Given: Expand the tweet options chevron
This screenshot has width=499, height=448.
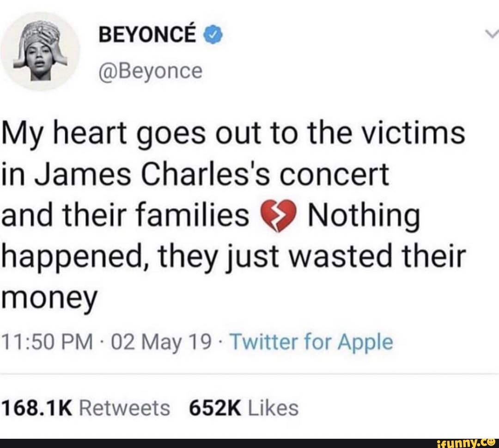Looking at the screenshot, I should [491, 33].
